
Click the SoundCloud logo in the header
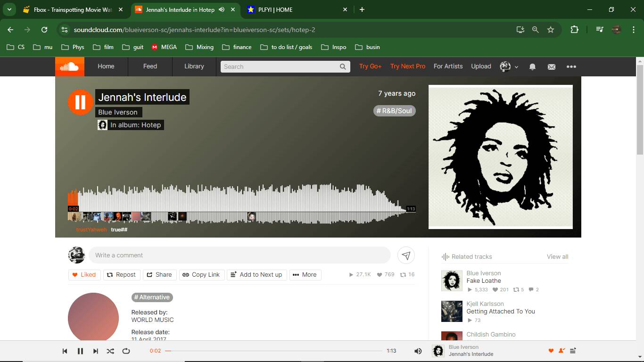tap(70, 66)
